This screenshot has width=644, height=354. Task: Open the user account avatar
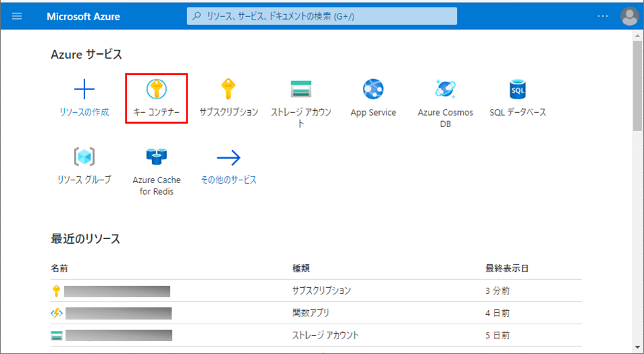629,16
